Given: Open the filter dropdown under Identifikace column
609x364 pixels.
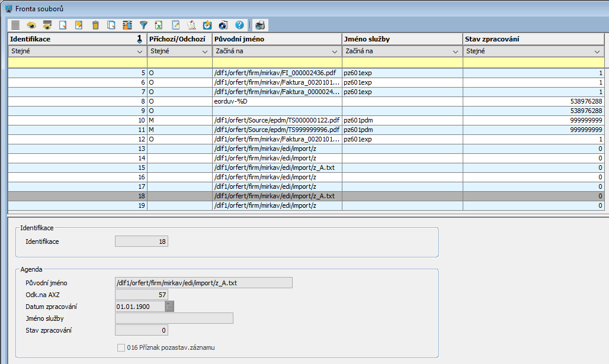Looking at the screenshot, I should pos(139,51).
